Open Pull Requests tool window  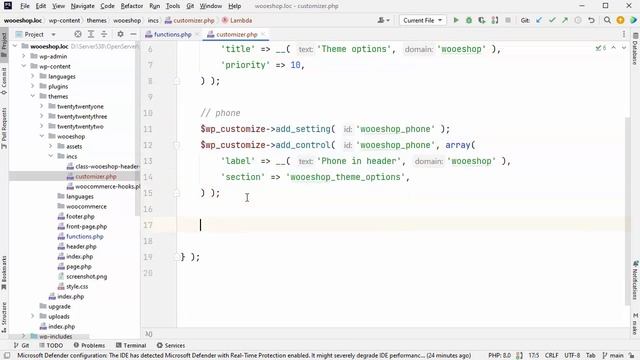coord(4,128)
